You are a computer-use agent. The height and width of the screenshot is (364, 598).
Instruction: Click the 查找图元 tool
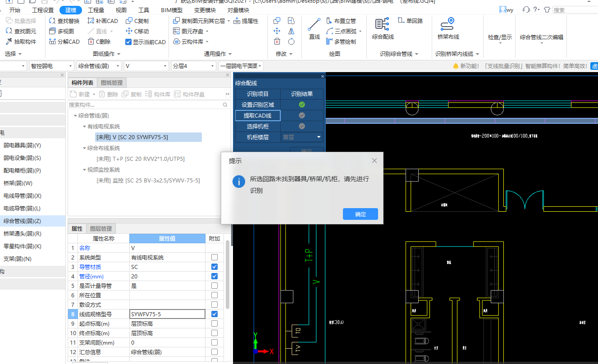[21, 31]
